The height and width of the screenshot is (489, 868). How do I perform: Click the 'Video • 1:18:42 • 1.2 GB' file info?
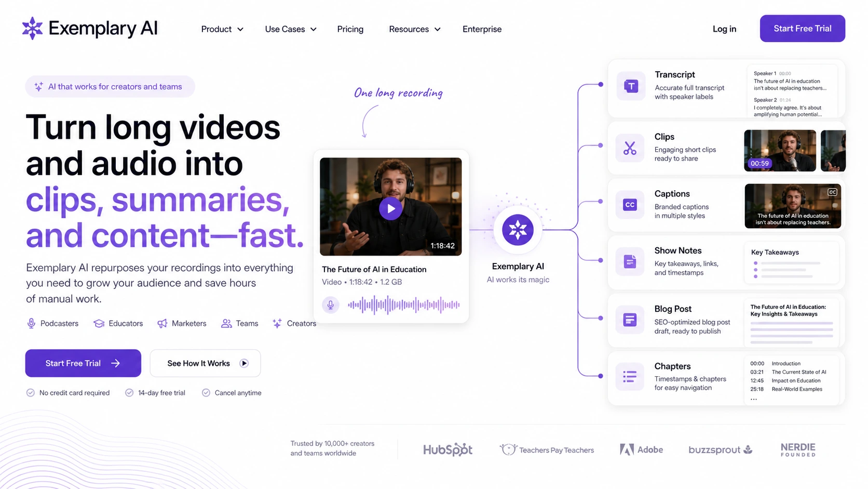pyautogui.click(x=362, y=282)
